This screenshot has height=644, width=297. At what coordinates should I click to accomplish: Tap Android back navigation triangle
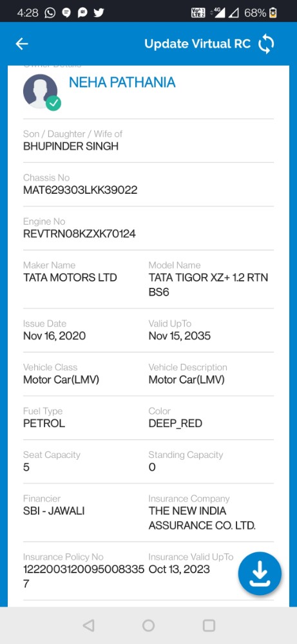coord(88,625)
